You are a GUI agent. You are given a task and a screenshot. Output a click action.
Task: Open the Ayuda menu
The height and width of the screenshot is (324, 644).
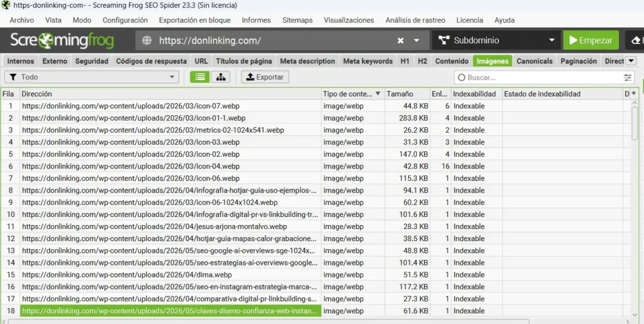point(504,20)
